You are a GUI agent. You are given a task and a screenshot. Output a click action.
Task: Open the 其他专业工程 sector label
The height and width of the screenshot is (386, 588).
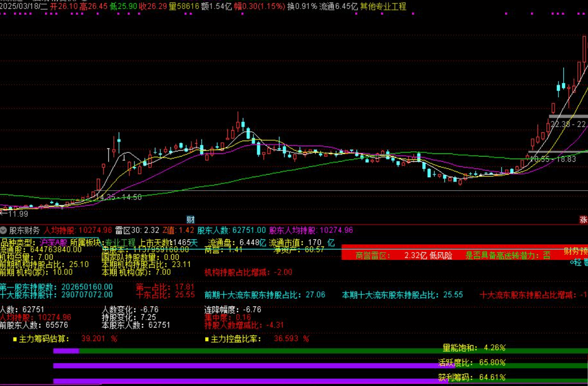(x=383, y=6)
